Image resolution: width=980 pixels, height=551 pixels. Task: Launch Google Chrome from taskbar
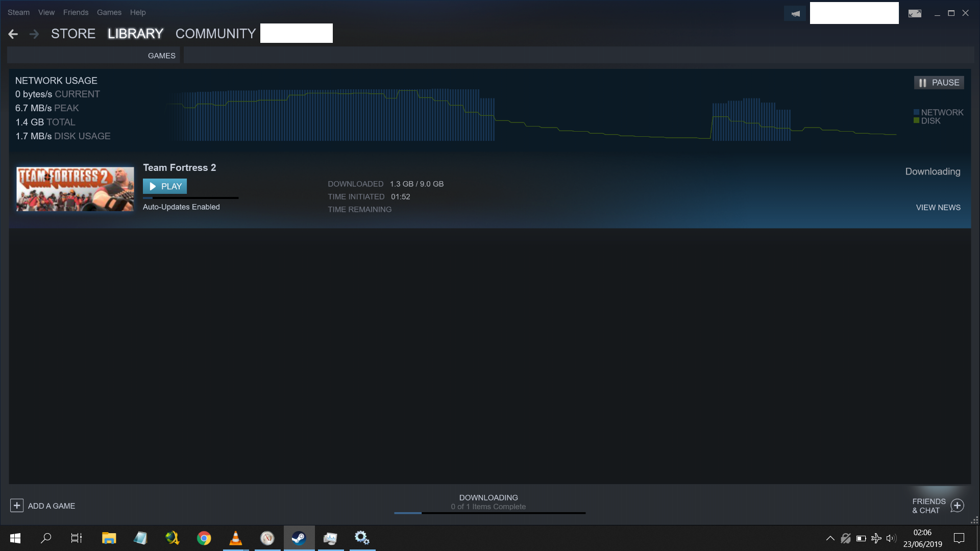click(204, 538)
